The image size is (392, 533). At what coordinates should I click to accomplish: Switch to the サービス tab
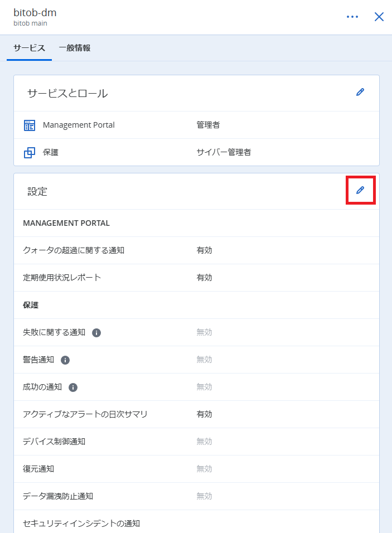point(29,48)
